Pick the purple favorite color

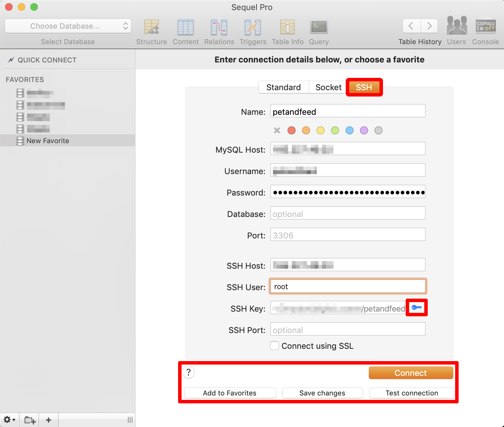[364, 130]
